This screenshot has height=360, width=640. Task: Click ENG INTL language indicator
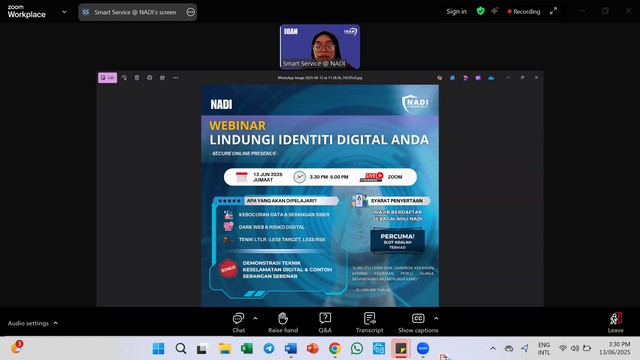544,349
